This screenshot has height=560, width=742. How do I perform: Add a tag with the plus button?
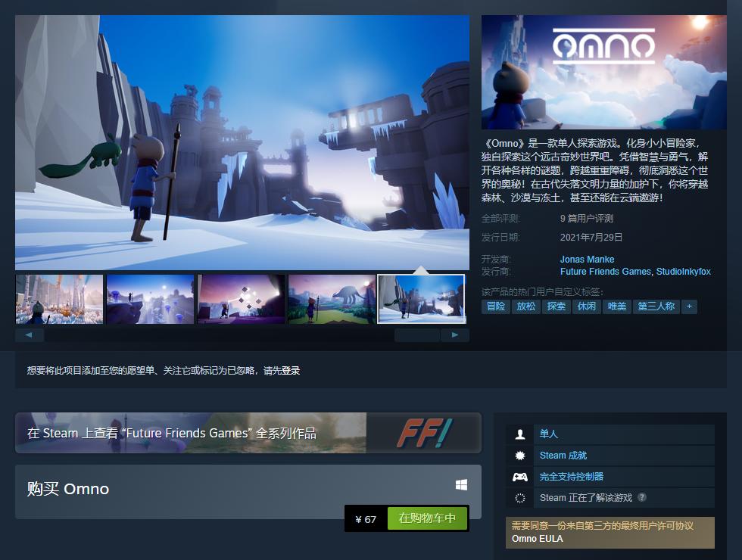(690, 306)
